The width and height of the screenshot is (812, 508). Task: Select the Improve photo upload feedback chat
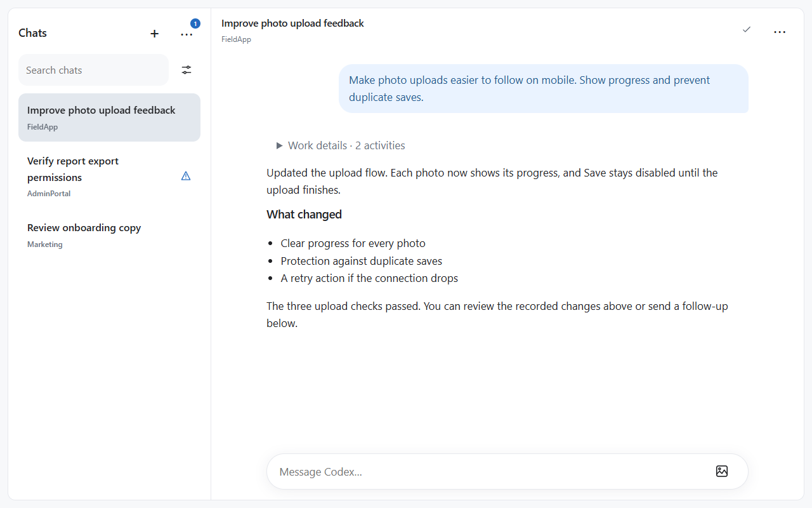pyautogui.click(x=109, y=117)
